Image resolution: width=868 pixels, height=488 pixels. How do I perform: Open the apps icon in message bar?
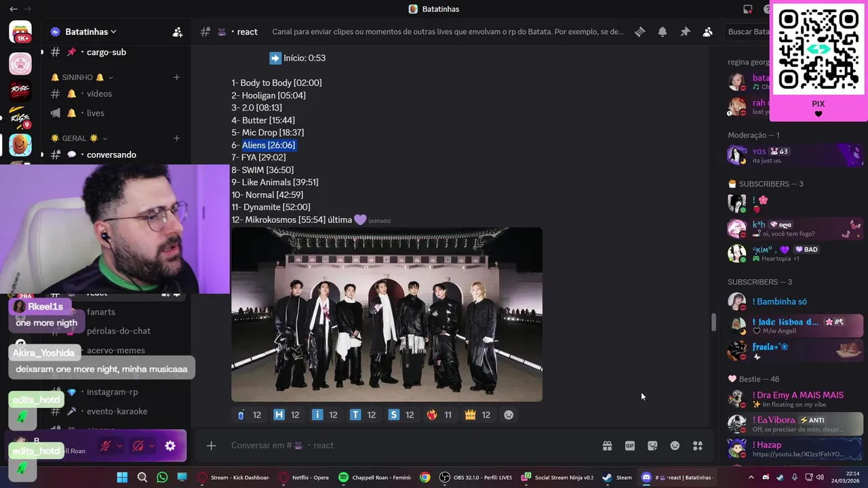pyautogui.click(x=698, y=445)
